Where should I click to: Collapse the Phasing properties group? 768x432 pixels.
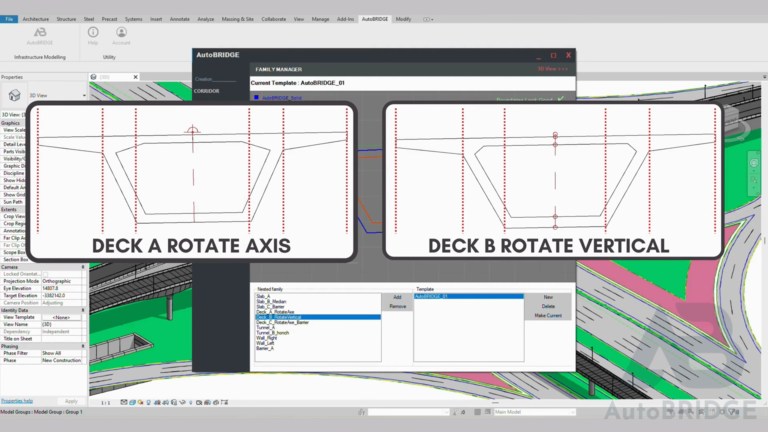[x=83, y=346]
